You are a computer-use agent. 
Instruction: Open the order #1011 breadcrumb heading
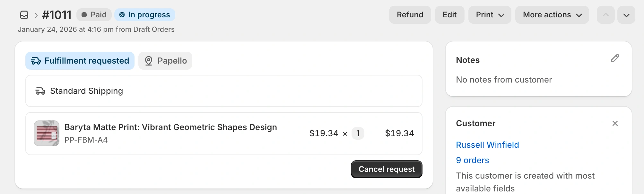(x=57, y=14)
